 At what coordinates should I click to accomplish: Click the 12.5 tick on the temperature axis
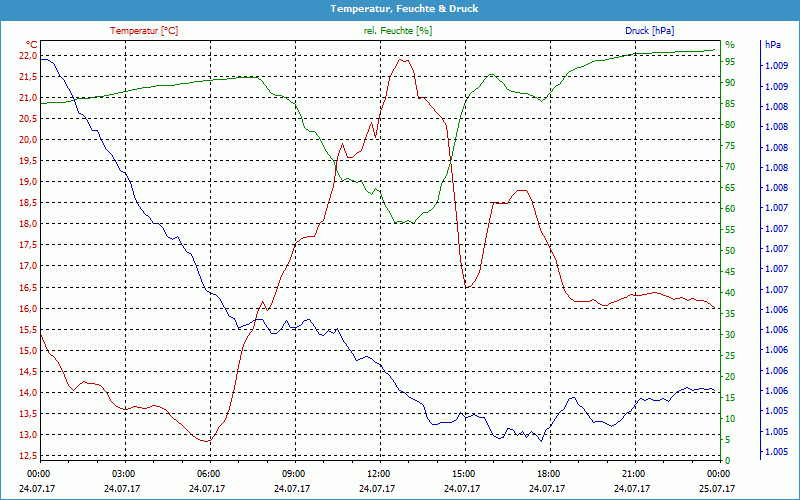coord(27,456)
